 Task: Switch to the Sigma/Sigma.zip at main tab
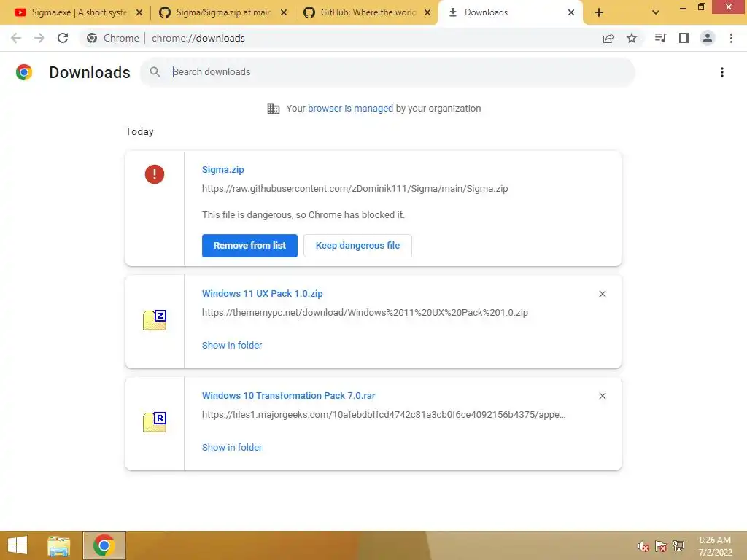point(217,12)
